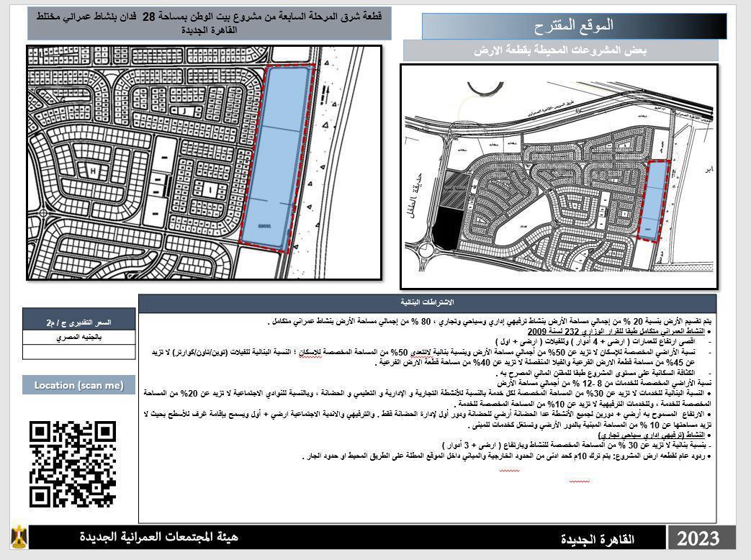Click the blue highlighted plot in the right map
The width and height of the screenshot is (751, 560).
654,201
